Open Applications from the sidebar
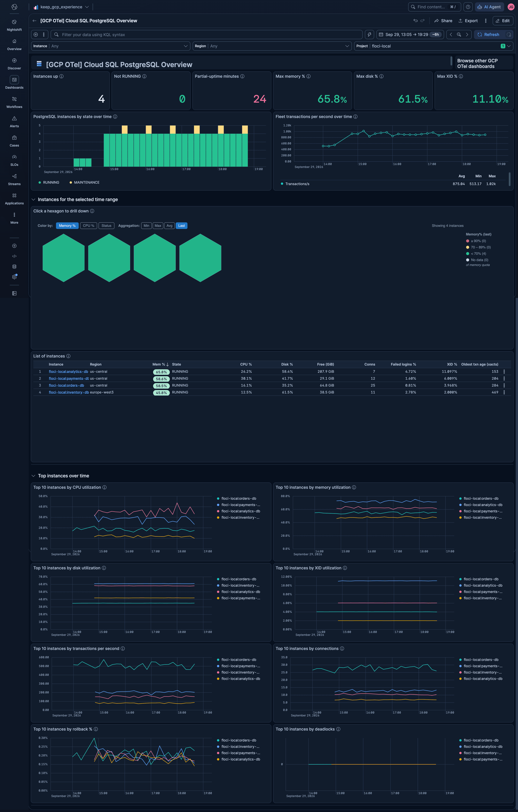Screen dimensions: 518x812 tap(14, 199)
